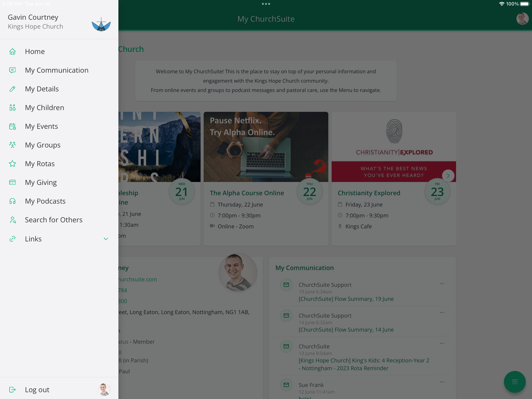Click the churchsuite.com email link
Image resolution: width=532 pixels, height=399 pixels.
point(137,279)
